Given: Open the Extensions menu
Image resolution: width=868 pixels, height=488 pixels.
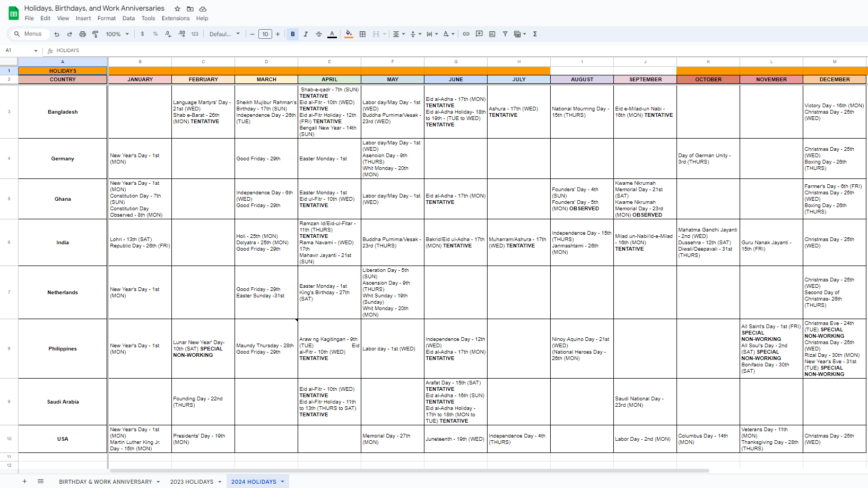Looking at the screenshot, I should coord(176,18).
